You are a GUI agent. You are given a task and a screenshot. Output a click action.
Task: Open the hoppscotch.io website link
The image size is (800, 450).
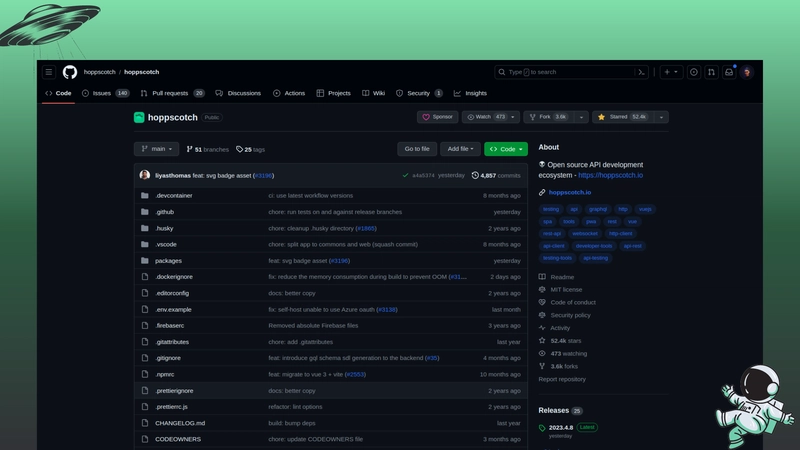pos(570,192)
